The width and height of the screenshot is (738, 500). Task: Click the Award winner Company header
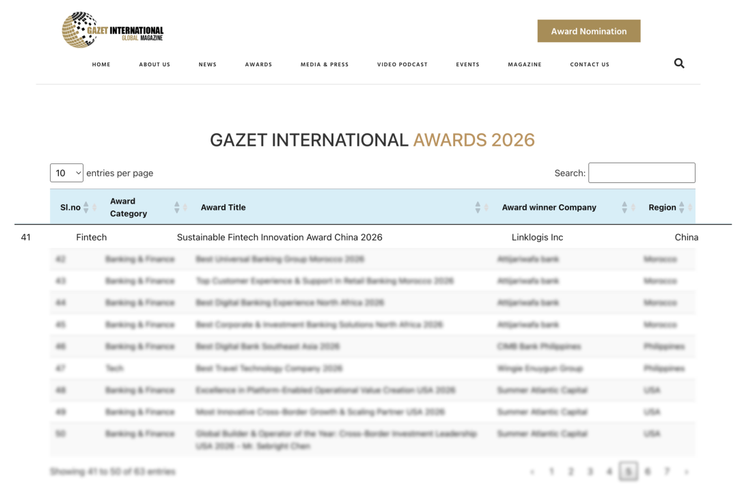click(549, 207)
